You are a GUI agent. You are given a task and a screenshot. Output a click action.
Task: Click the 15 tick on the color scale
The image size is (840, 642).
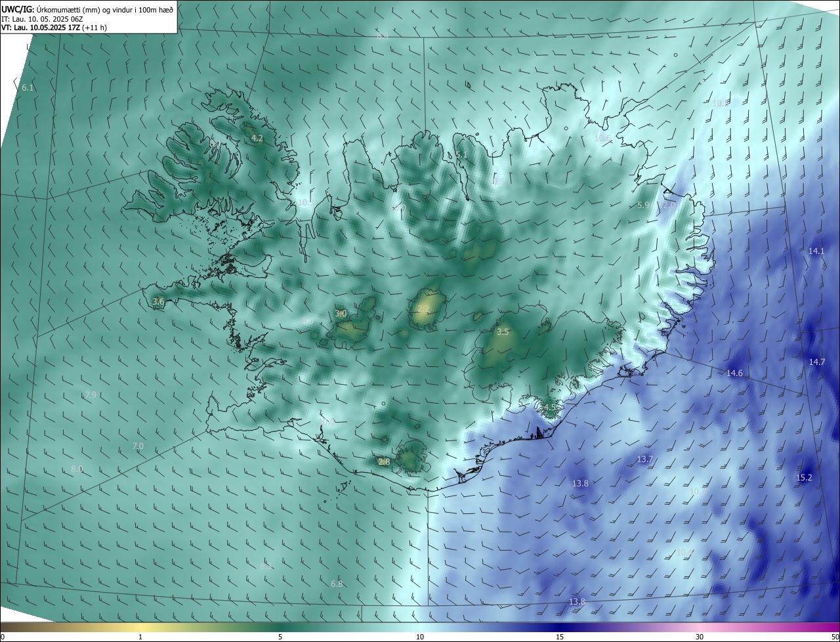pos(560,637)
